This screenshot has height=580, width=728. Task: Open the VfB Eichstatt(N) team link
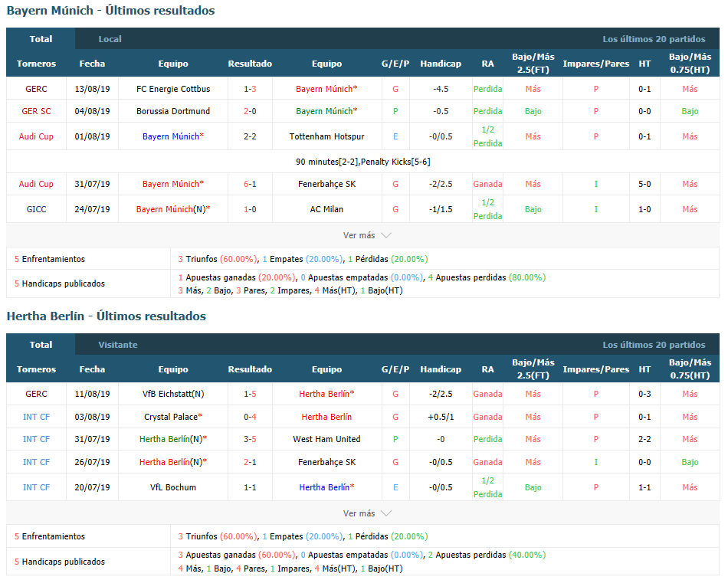173,394
